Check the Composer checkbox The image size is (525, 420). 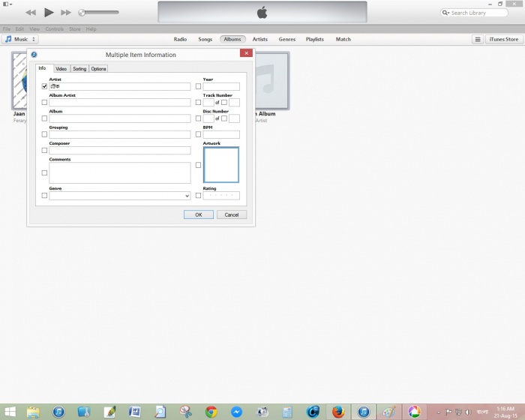(44, 151)
